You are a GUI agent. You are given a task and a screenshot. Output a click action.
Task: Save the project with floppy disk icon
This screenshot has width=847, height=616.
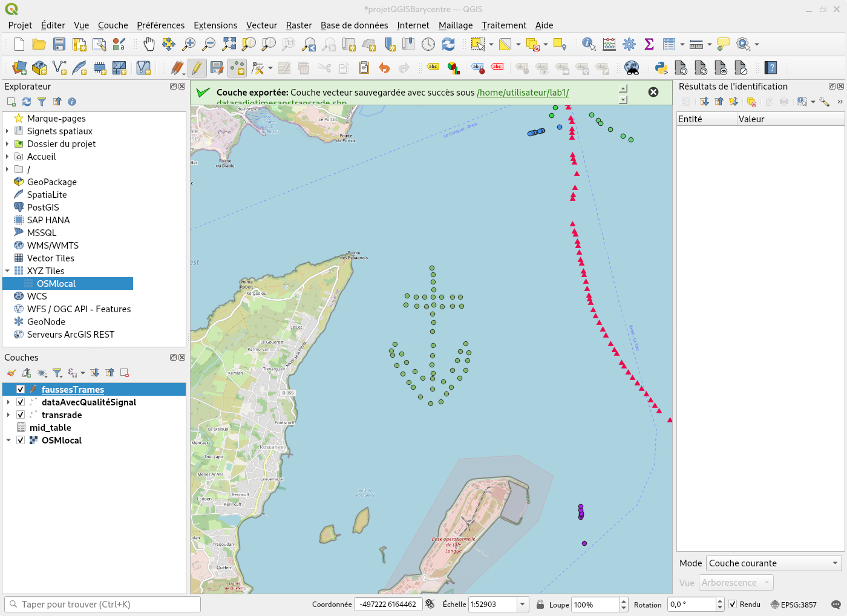tap(59, 44)
